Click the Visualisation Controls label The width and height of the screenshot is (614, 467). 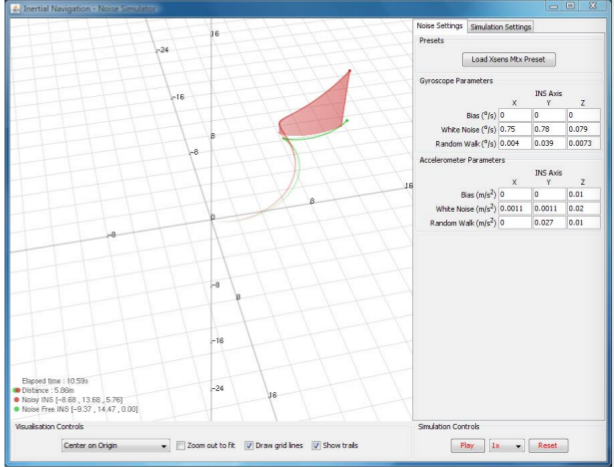[49, 426]
